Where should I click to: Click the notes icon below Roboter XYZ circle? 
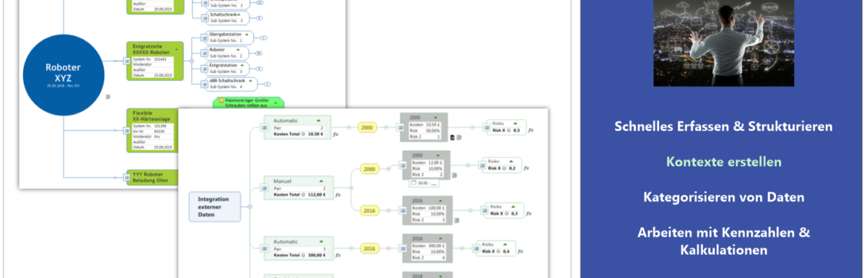[x=107, y=96]
